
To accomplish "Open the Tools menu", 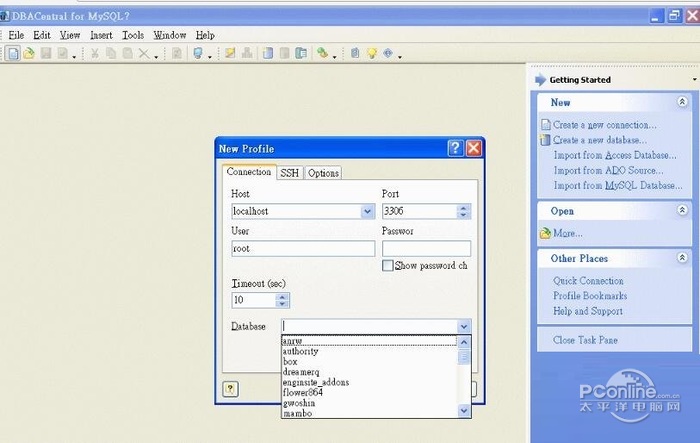I will pos(133,35).
